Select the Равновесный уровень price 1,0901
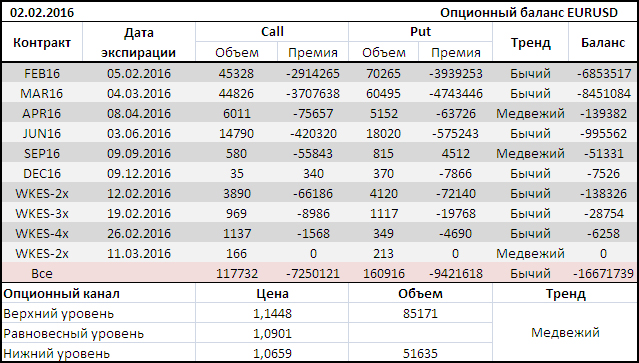Viewport: 639px width, 363px height. pyautogui.click(x=272, y=334)
